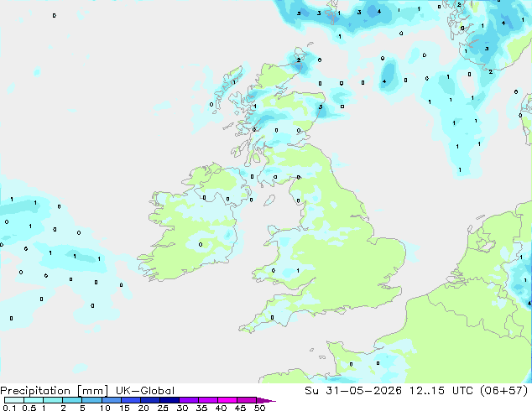Click the legend scale label '0.1'
This screenshot has width=532, height=411.
point(9,408)
